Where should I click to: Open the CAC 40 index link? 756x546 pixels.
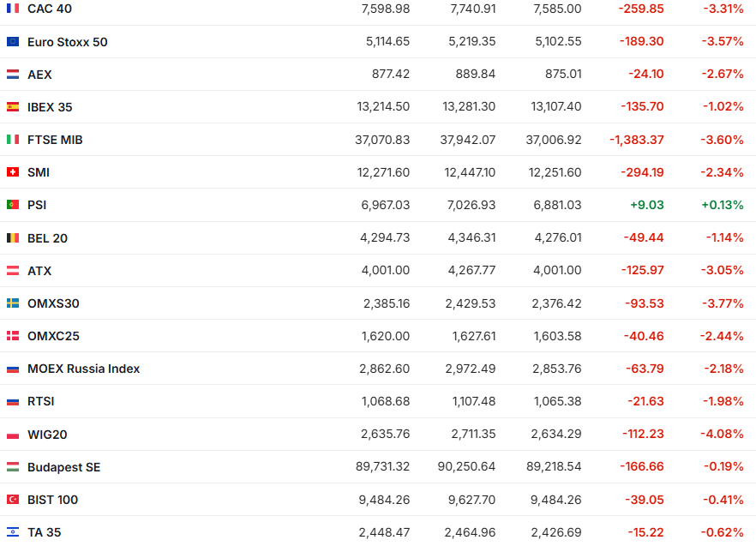(x=50, y=9)
